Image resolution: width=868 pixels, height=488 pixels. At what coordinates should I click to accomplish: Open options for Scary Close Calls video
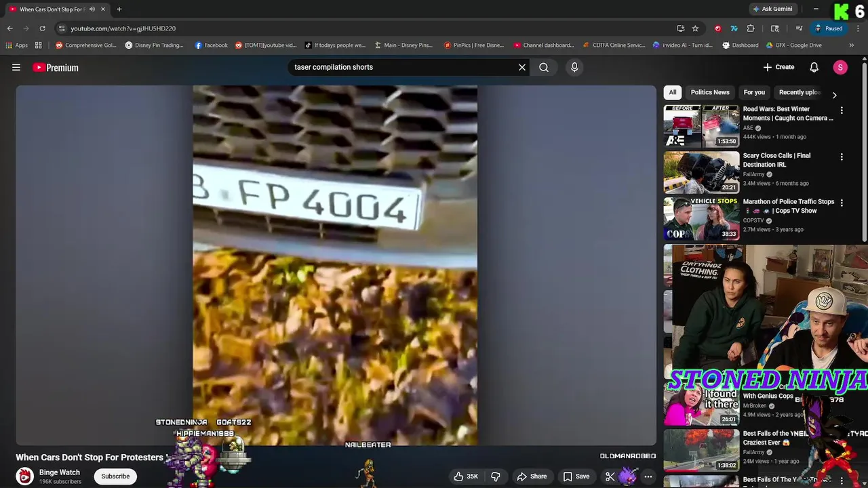point(842,157)
